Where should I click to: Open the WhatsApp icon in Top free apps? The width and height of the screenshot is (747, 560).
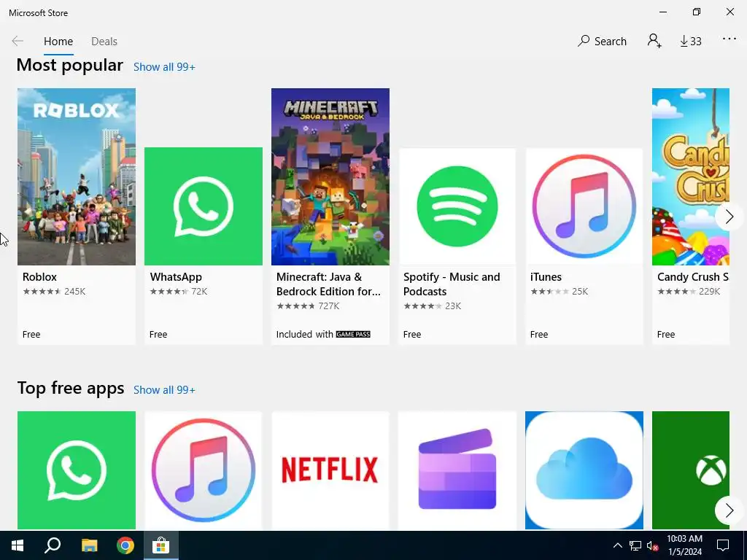click(x=76, y=470)
